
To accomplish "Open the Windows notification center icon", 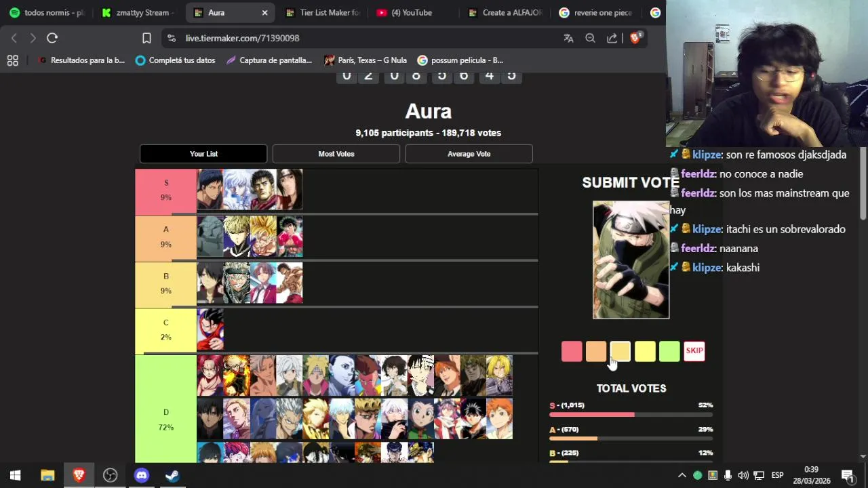I will tap(847, 475).
